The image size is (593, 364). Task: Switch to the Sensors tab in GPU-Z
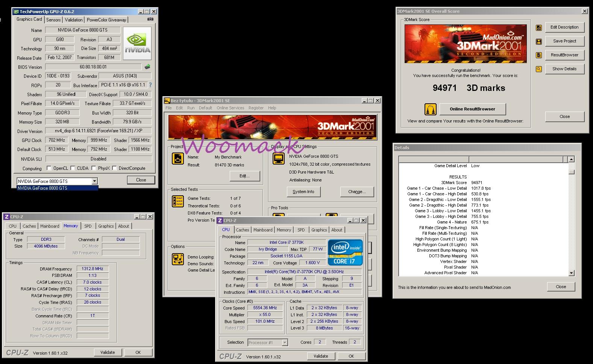(53, 20)
